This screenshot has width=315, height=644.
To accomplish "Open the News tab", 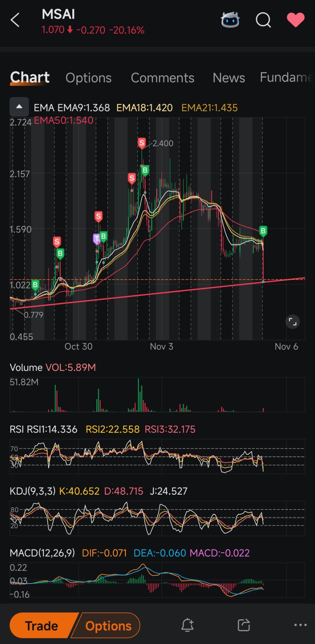I will click(229, 78).
